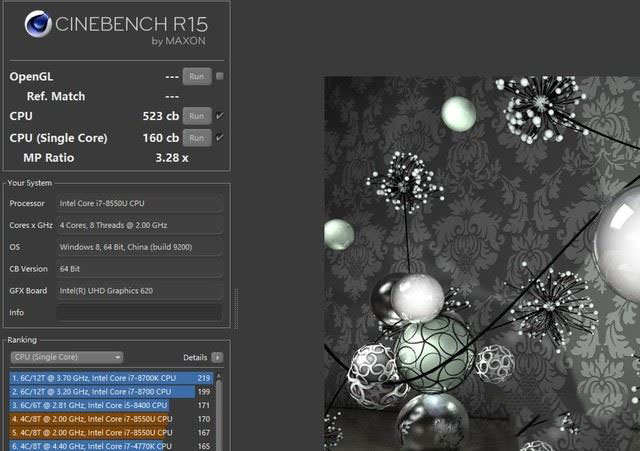Open the CPU (Single Core) ranking dropdown
Viewport: 640px width, 451px height.
(66, 357)
